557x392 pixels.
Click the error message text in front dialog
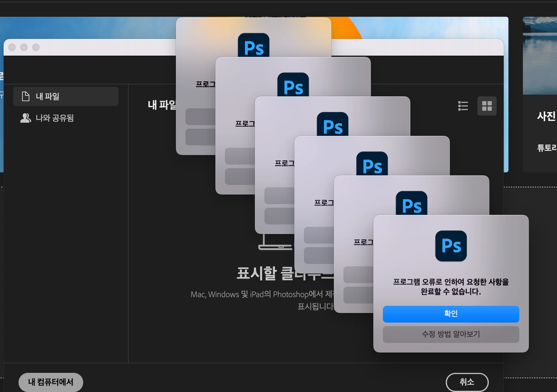coord(451,287)
